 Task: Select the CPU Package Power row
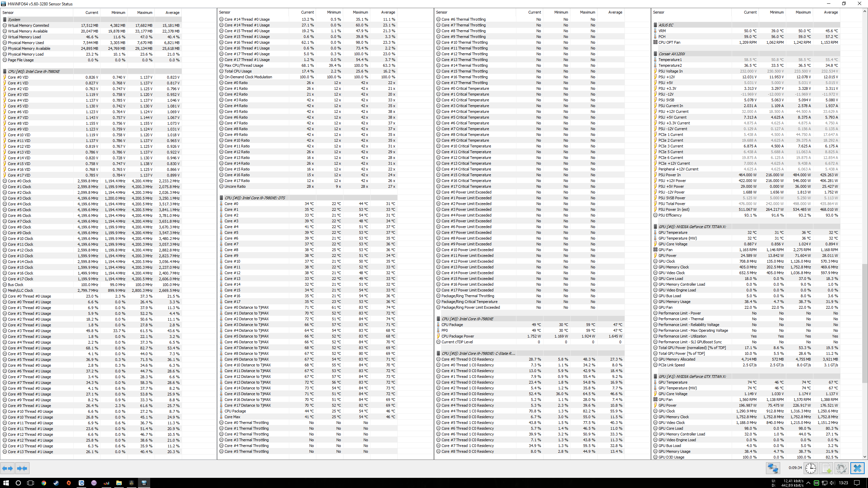click(x=458, y=336)
